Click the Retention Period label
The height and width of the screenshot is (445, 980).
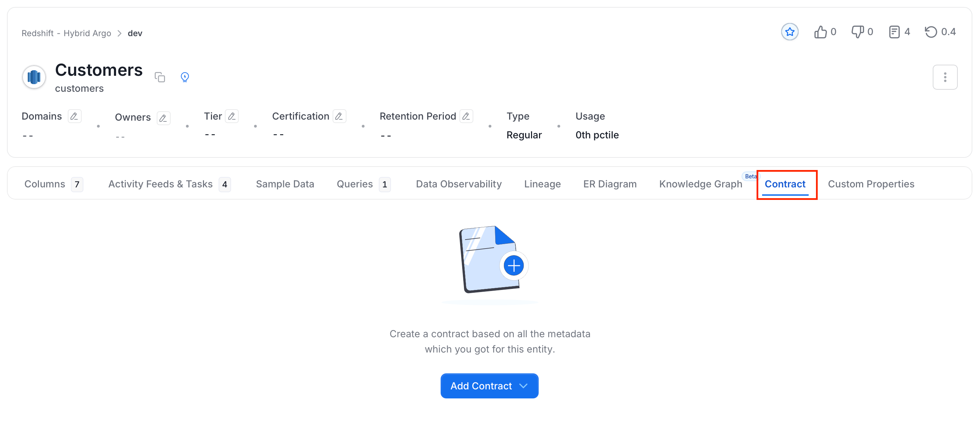point(418,116)
